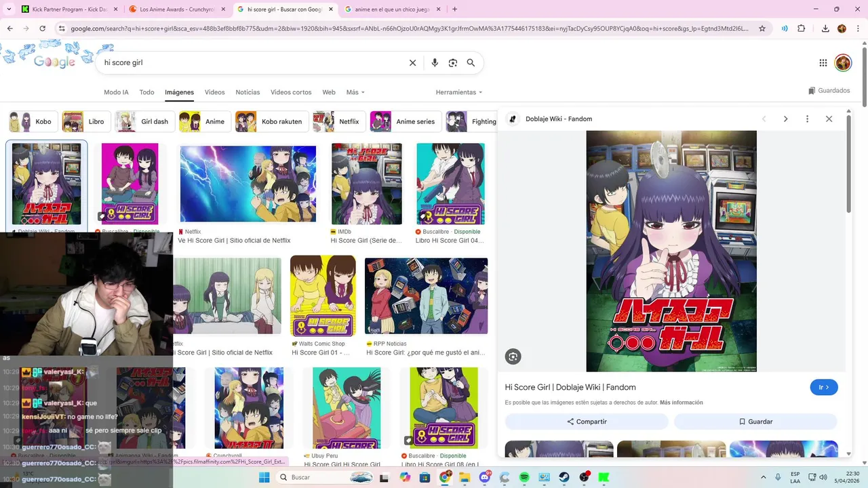868x488 pixels.
Task: Click the Guardar save button
Action: click(x=755, y=422)
